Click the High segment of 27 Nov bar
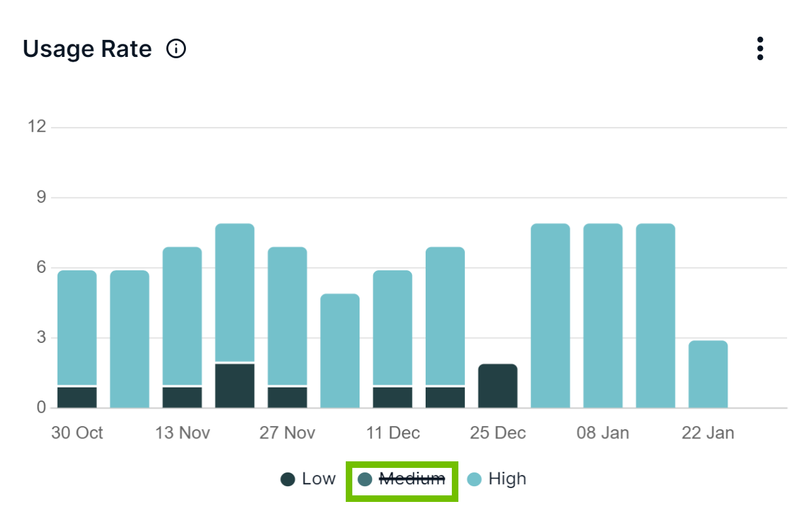The height and width of the screenshot is (515, 812). [287, 316]
